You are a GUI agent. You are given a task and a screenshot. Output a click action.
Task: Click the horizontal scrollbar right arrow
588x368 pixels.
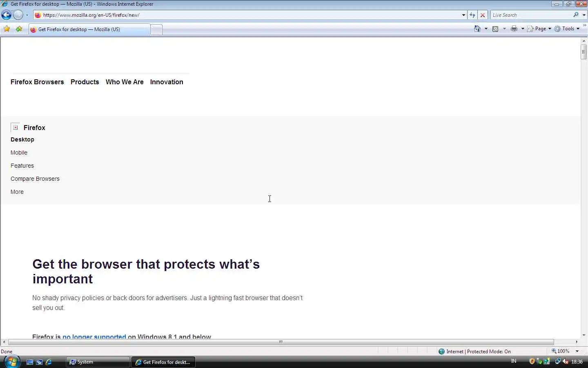577,342
